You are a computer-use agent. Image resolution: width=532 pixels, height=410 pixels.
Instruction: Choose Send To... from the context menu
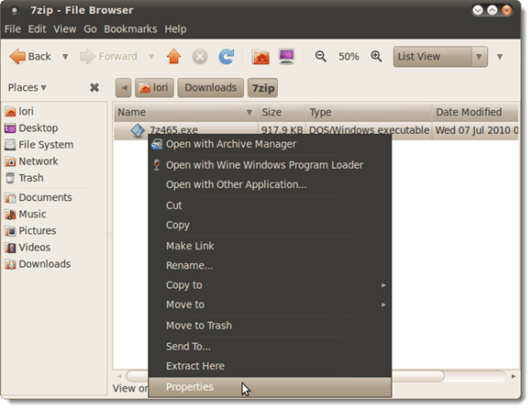pyautogui.click(x=270, y=347)
